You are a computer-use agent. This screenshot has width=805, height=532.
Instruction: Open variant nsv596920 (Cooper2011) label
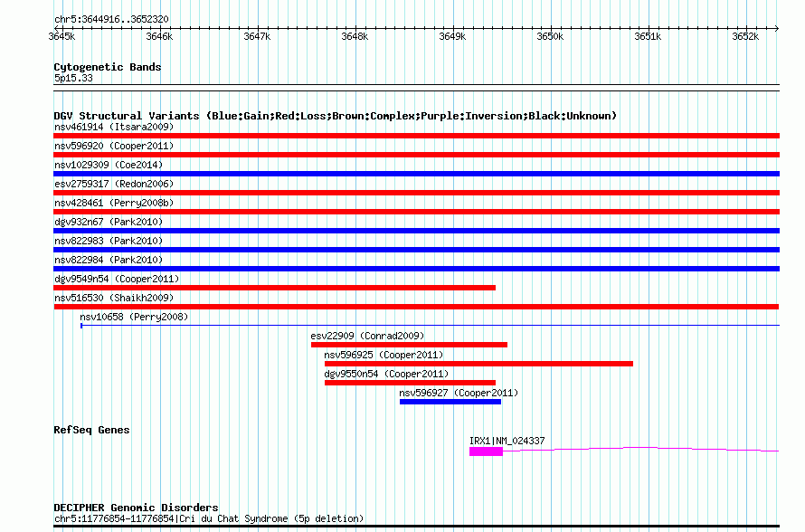tap(114, 146)
